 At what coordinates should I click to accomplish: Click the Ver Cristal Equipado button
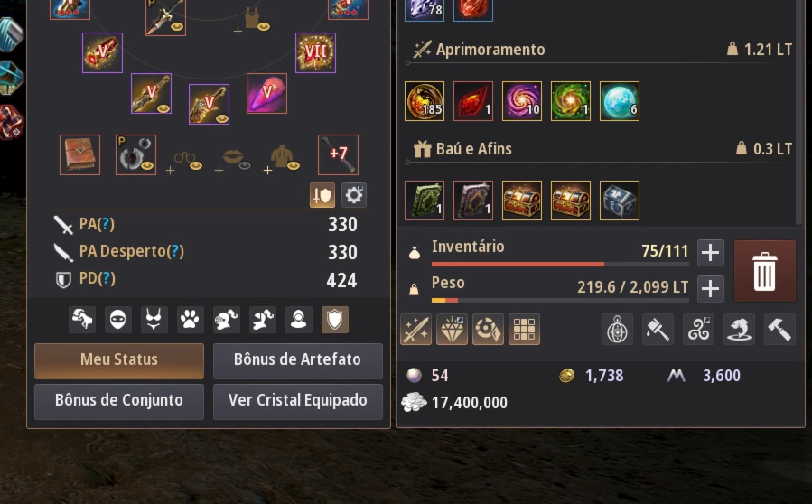[x=298, y=401]
